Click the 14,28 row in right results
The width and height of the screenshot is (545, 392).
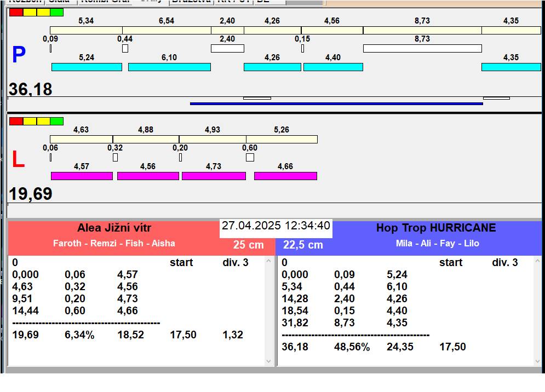345,298
